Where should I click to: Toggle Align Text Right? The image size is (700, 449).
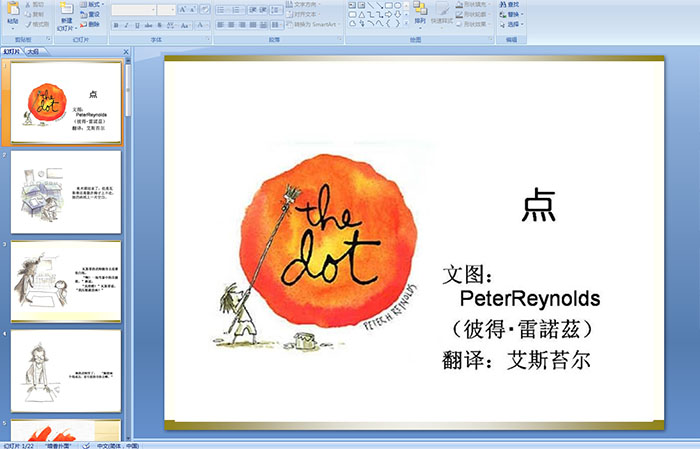(242, 25)
